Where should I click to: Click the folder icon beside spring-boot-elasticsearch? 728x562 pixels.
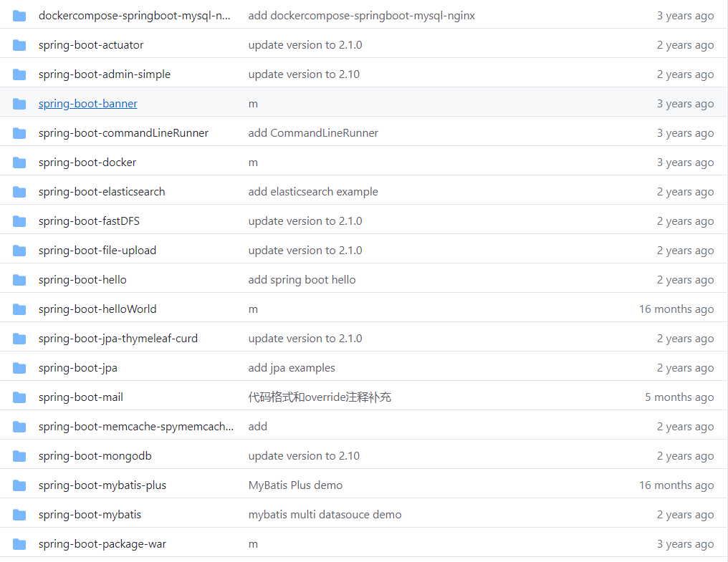(x=19, y=192)
